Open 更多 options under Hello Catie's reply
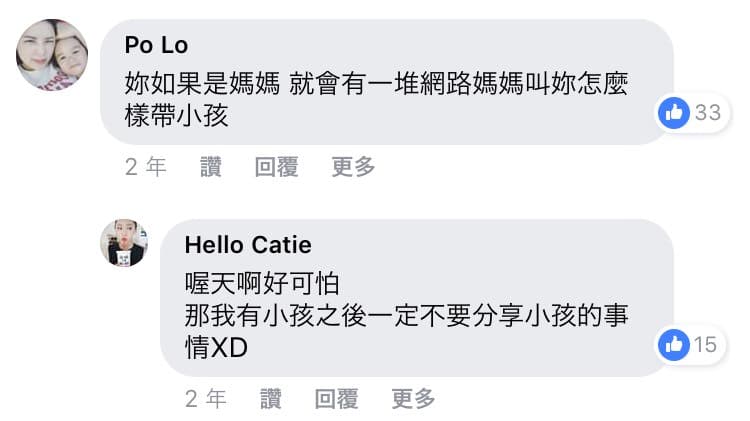This screenshot has height=421, width=750. (x=413, y=399)
